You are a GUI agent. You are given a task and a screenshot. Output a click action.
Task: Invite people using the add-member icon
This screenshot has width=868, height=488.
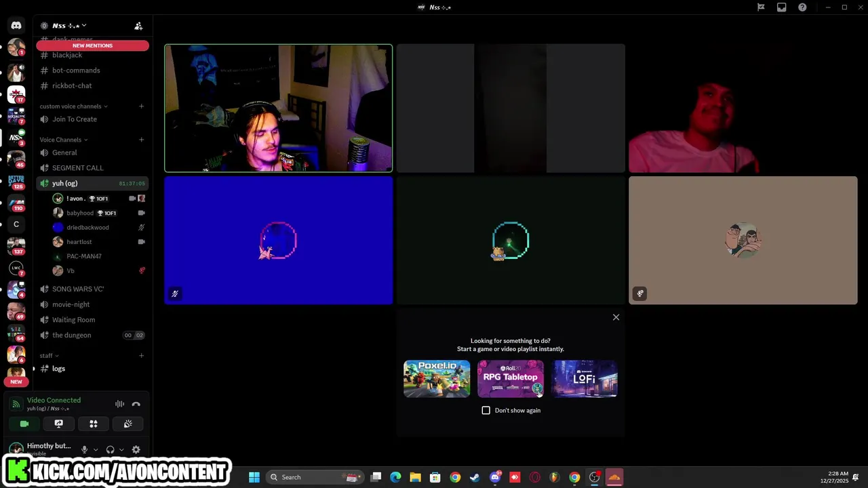138,26
